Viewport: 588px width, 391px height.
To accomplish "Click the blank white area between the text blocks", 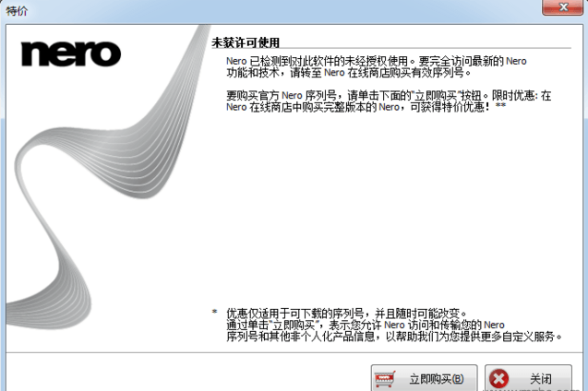I will (388, 212).
